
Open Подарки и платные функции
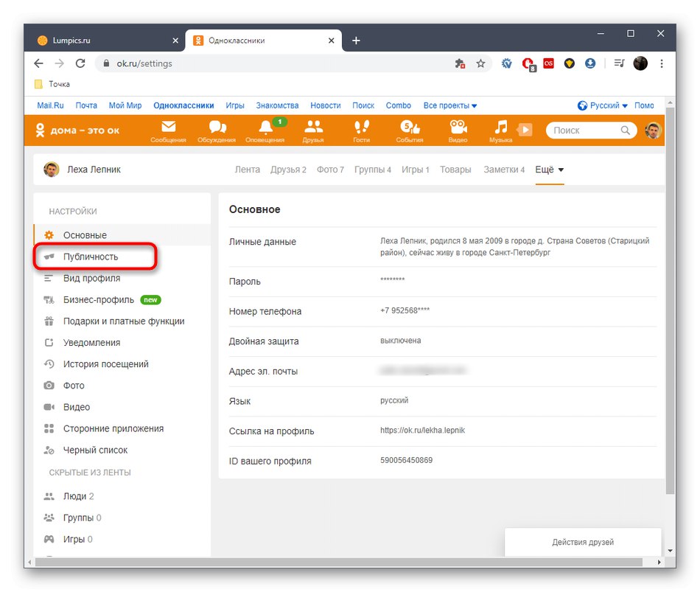[x=122, y=321]
